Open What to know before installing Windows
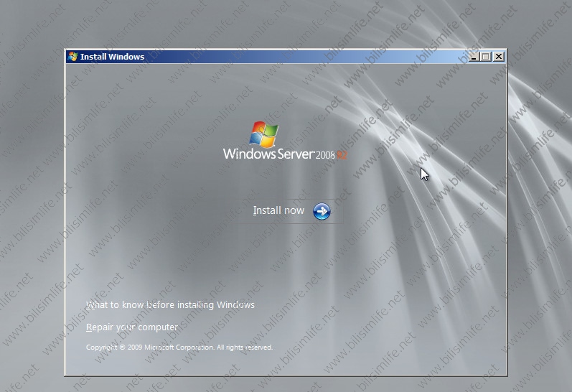This screenshot has width=572, height=392. (x=170, y=304)
